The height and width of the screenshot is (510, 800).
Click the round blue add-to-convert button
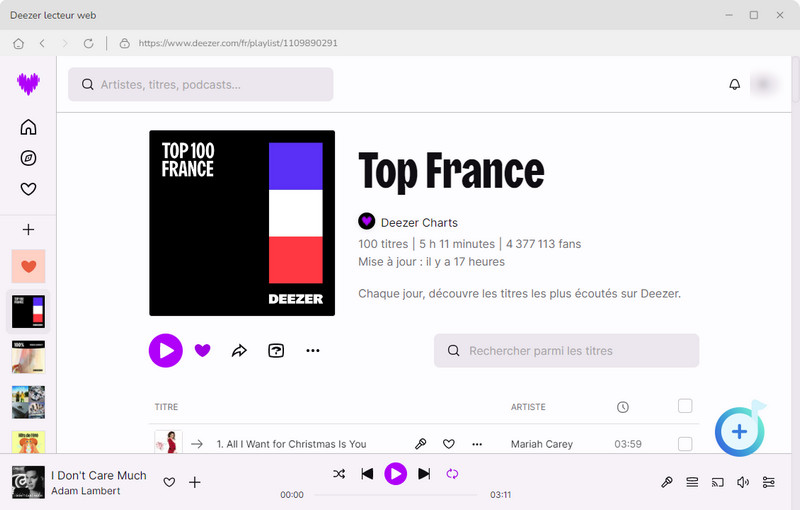pyautogui.click(x=739, y=431)
